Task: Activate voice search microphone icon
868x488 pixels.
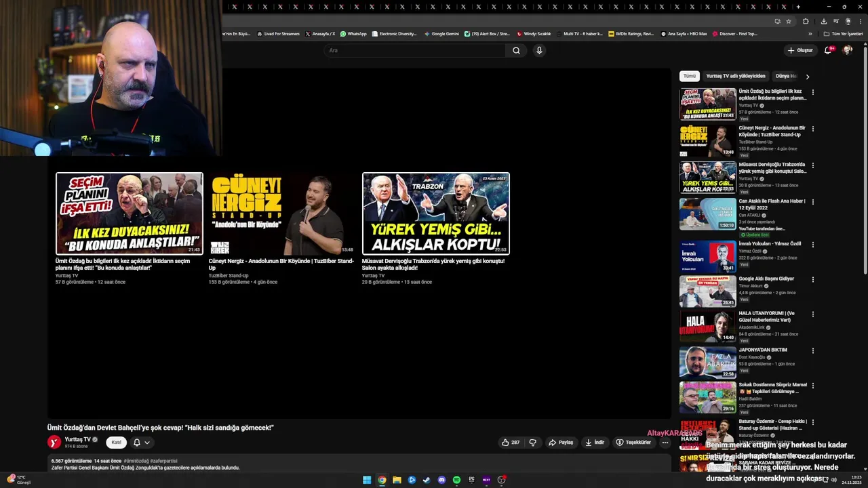Action: [x=539, y=50]
